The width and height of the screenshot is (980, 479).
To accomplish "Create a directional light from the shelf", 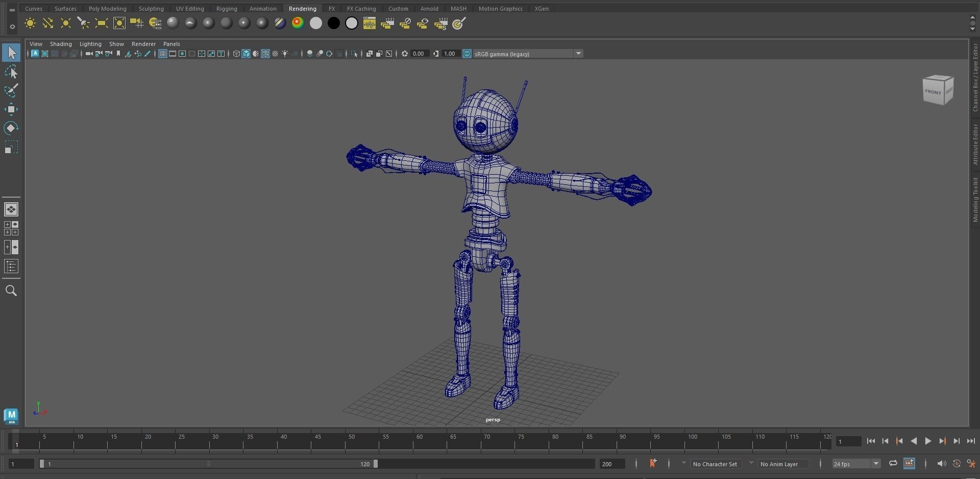I will (x=48, y=23).
